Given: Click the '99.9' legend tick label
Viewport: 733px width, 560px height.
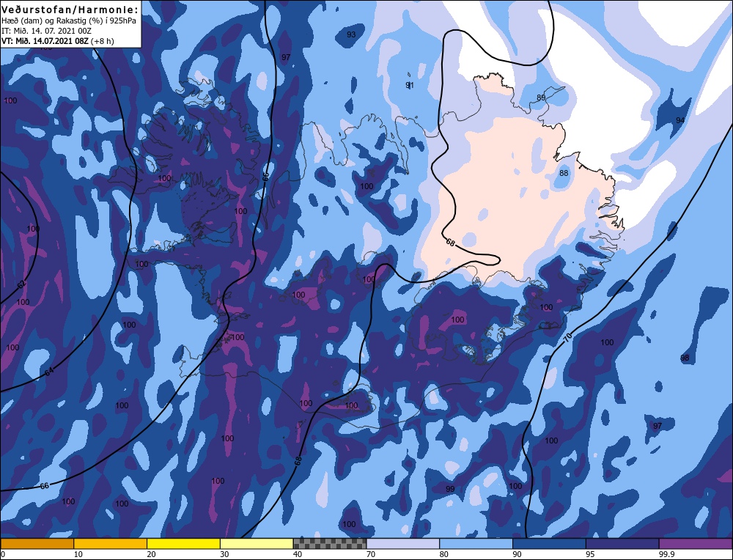Looking at the screenshot, I should click(x=666, y=554).
